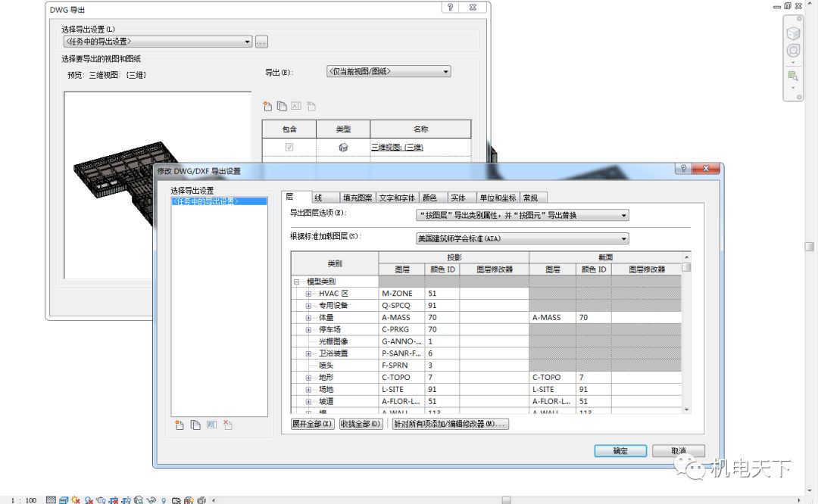Toggle Crop View icon in view control bar
Image resolution: width=818 pixels, height=504 pixels.
(x=114, y=499)
